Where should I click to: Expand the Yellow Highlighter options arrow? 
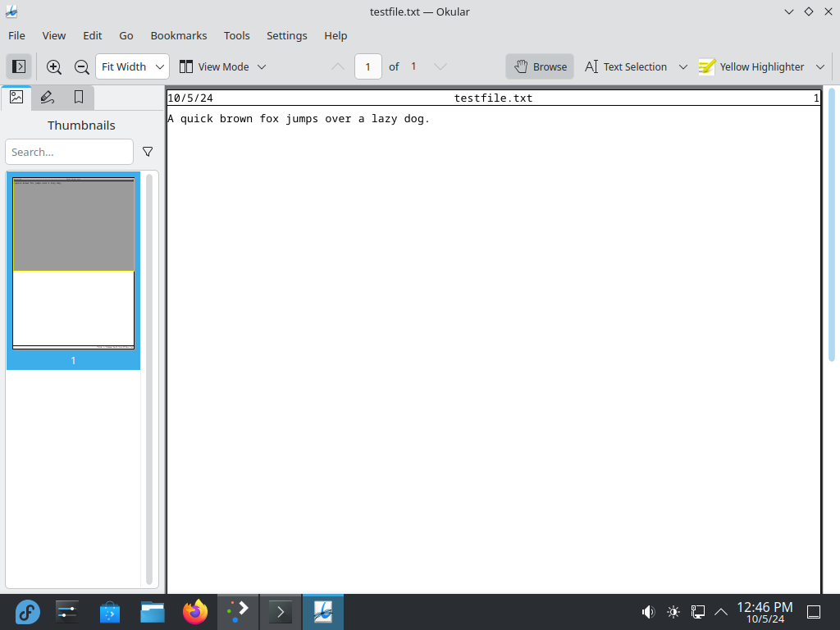point(820,66)
